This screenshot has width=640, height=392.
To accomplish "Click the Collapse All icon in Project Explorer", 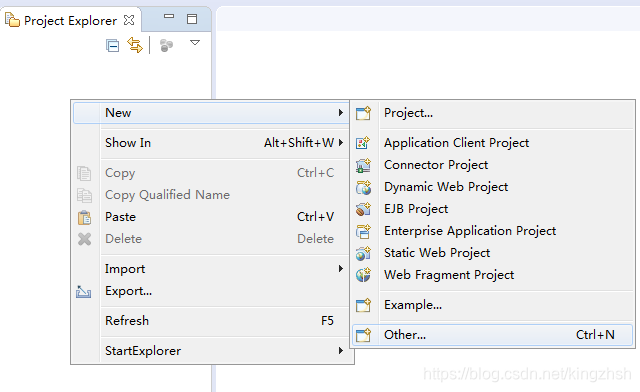I will (112, 45).
